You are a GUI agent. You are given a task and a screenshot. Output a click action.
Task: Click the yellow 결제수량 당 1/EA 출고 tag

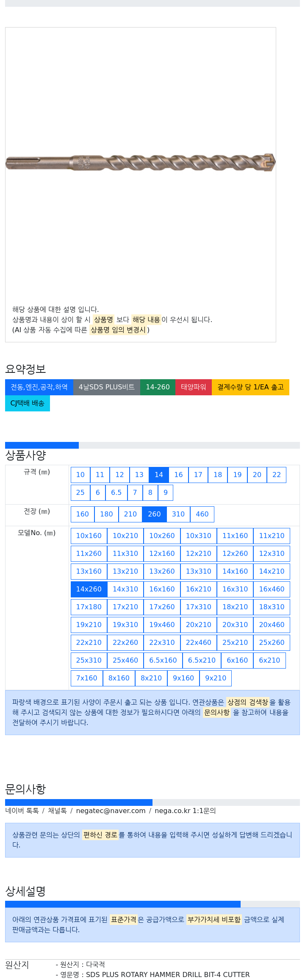pos(250,387)
